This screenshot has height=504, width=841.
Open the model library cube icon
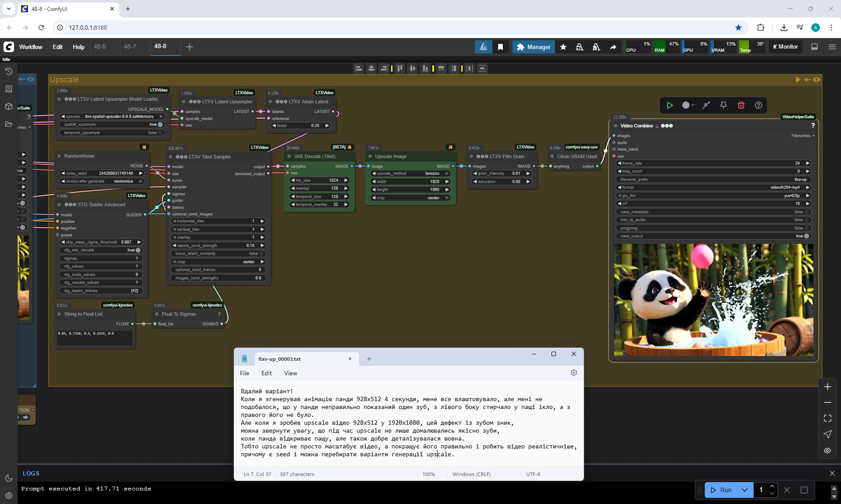pyautogui.click(x=8, y=106)
